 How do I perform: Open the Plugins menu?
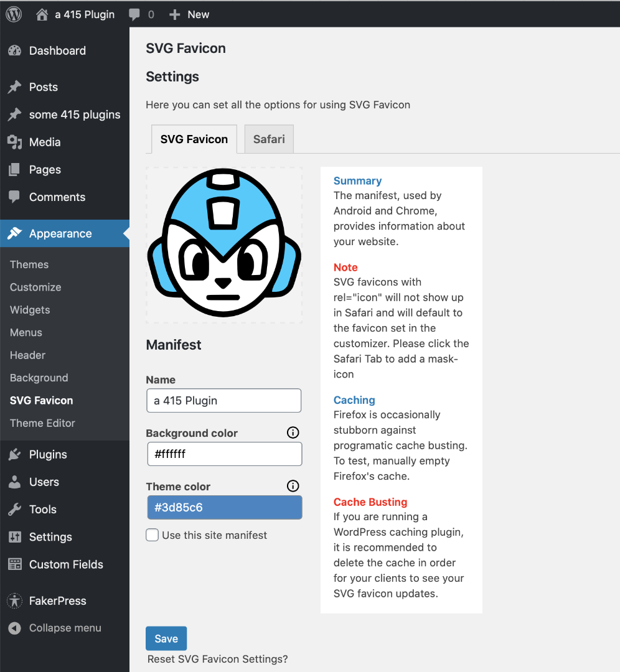click(x=64, y=454)
